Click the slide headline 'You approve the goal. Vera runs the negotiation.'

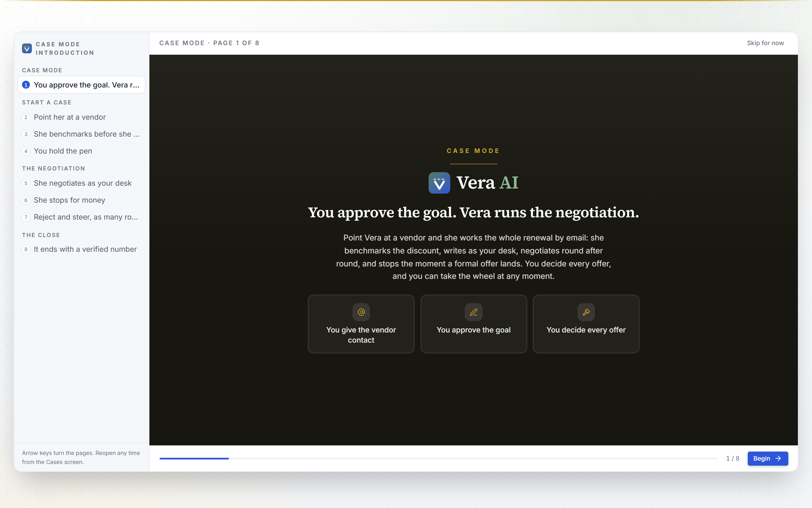473,212
